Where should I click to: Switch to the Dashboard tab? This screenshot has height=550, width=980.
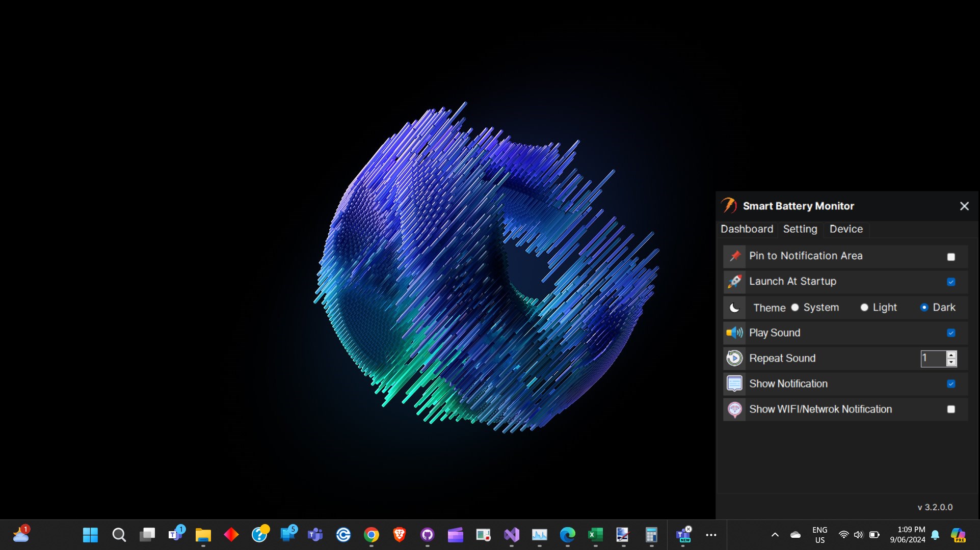tap(747, 229)
